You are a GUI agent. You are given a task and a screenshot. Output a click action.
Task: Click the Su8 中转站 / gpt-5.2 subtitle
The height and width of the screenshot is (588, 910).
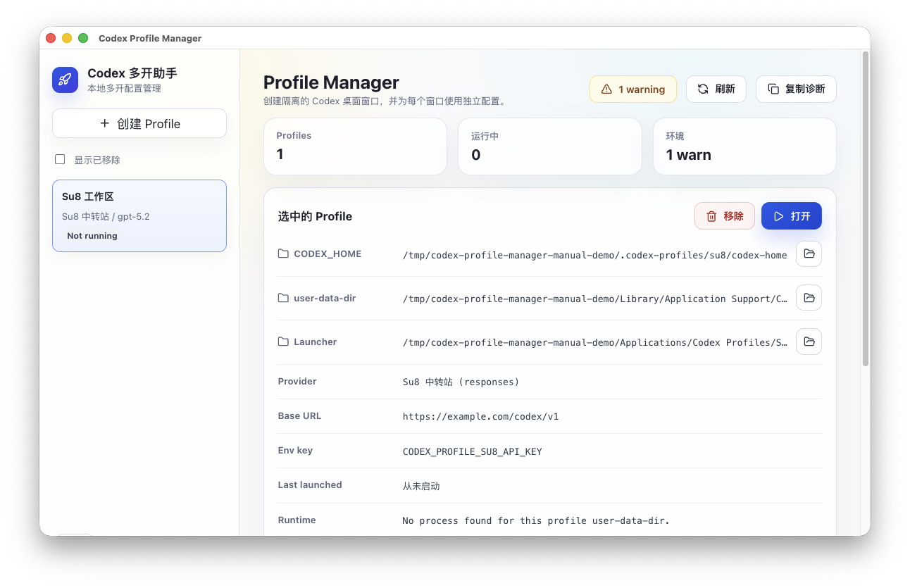pyautogui.click(x=106, y=216)
